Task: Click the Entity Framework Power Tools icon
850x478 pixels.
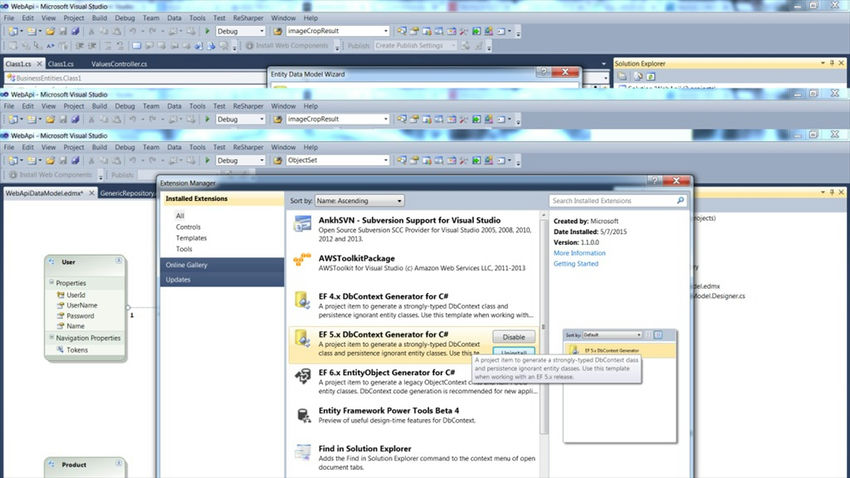Action: (x=302, y=416)
